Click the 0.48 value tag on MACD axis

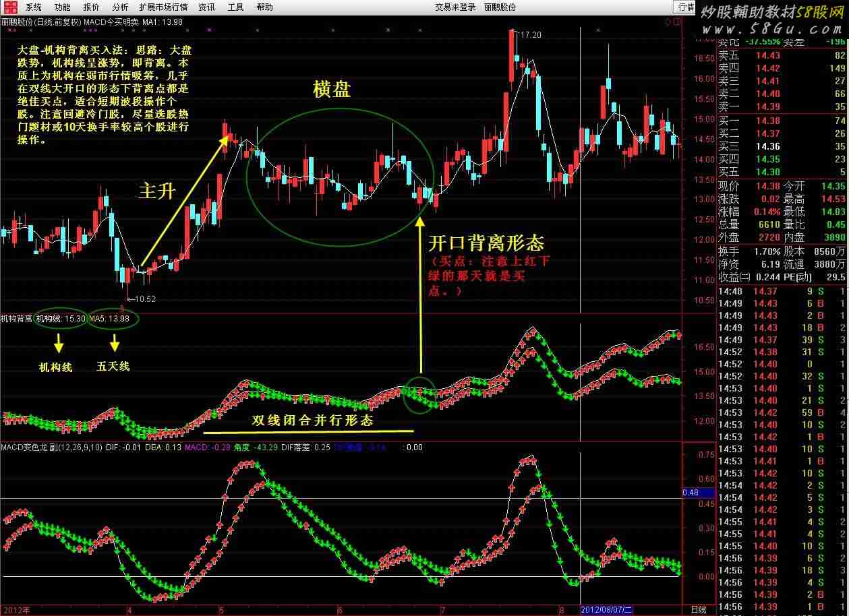691,493
